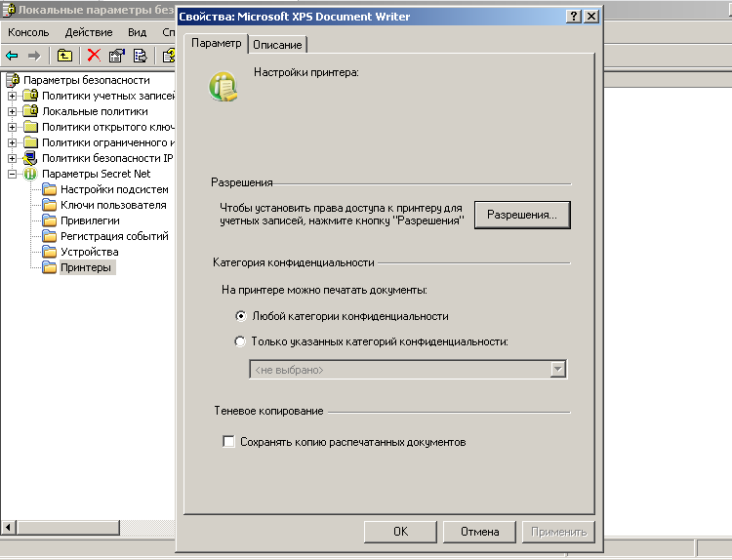The image size is (732, 560).
Task: Click the 'Разрешения...' button
Action: point(522,215)
